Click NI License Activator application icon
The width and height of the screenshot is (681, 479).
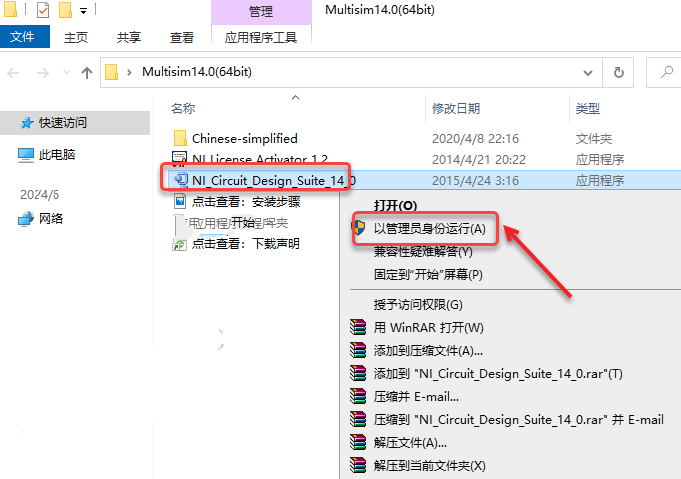[179, 159]
